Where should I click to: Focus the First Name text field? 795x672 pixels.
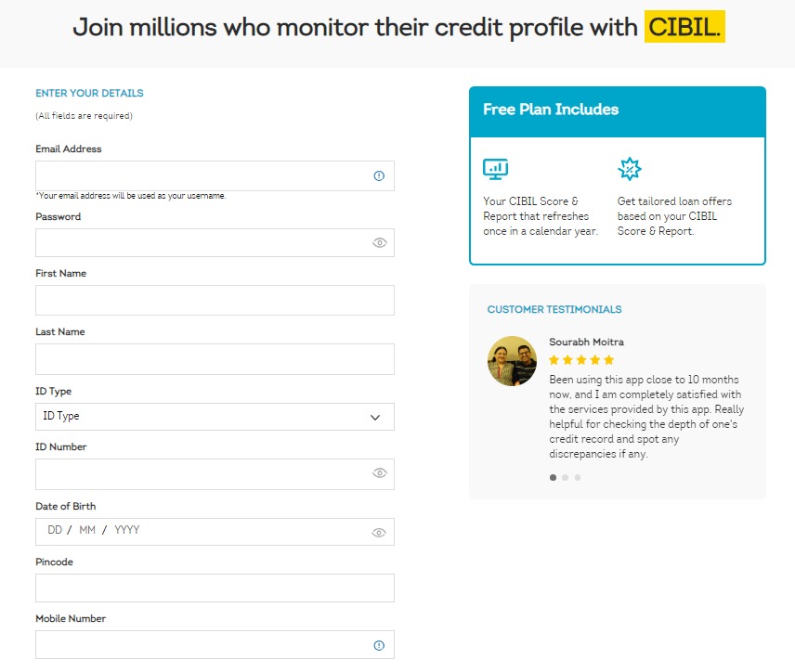click(x=215, y=301)
